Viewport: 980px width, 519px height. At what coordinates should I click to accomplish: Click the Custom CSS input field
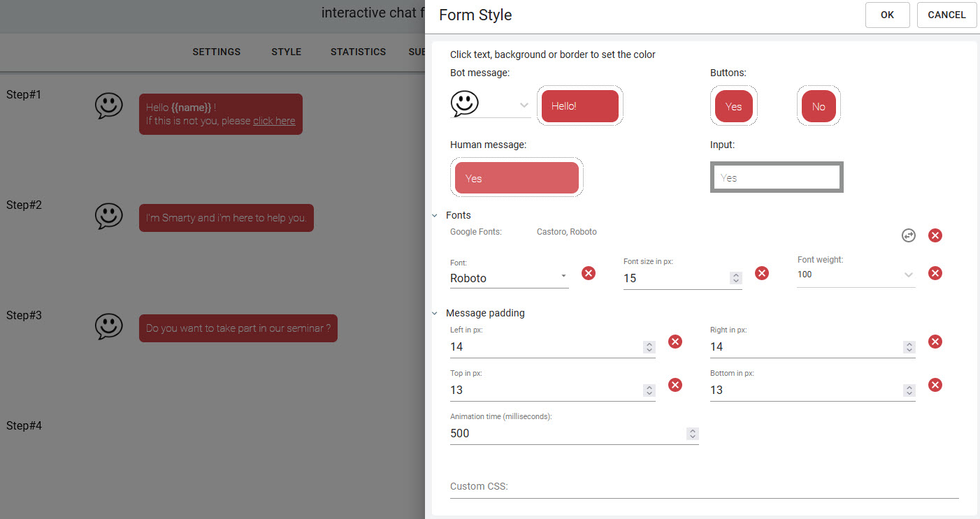click(704, 486)
